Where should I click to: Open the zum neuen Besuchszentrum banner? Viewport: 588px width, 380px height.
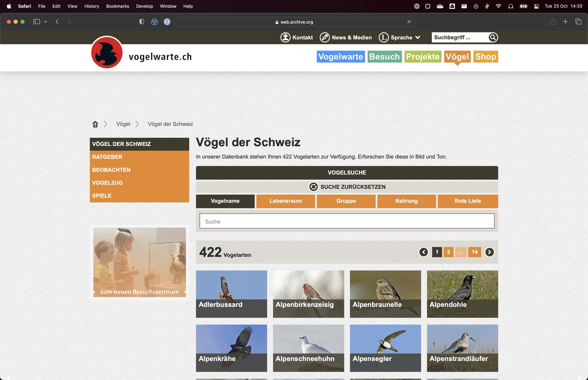click(x=139, y=262)
